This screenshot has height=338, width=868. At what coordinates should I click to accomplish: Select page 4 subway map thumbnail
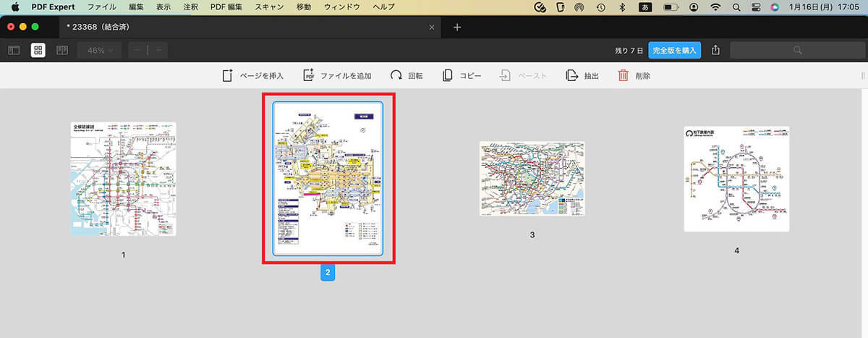[x=736, y=179]
